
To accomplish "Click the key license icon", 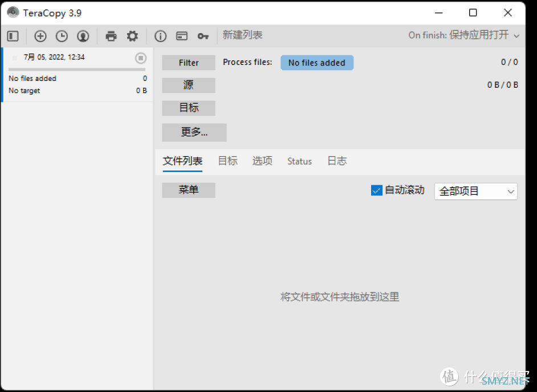I will (203, 36).
